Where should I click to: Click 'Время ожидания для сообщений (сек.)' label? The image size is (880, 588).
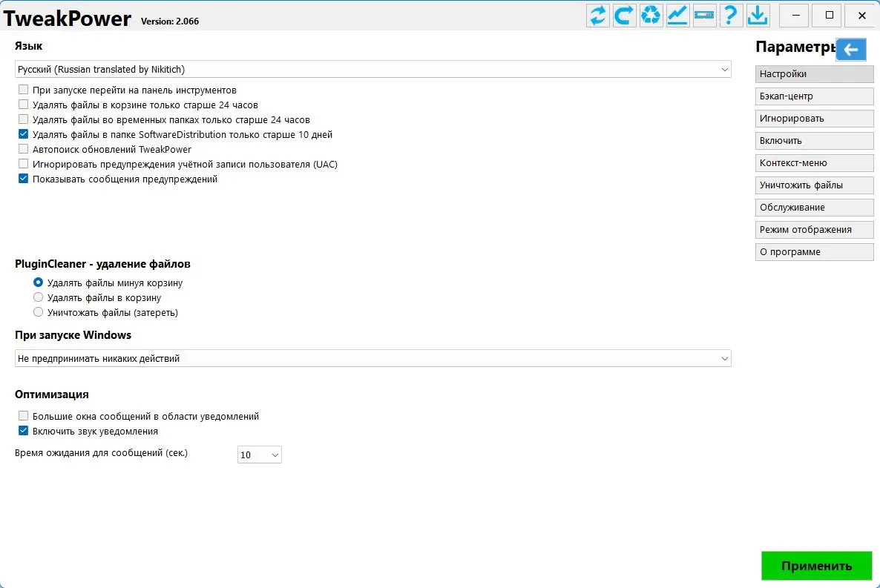[x=101, y=453]
